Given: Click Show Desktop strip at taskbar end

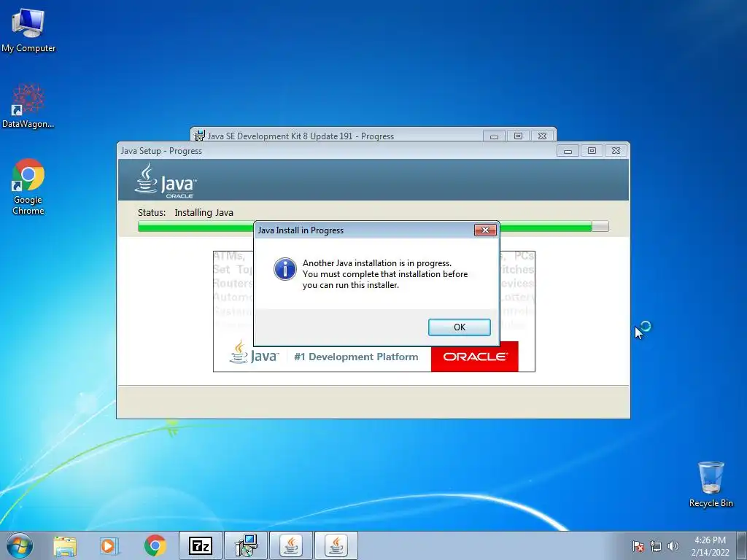Looking at the screenshot, I should [x=741, y=545].
